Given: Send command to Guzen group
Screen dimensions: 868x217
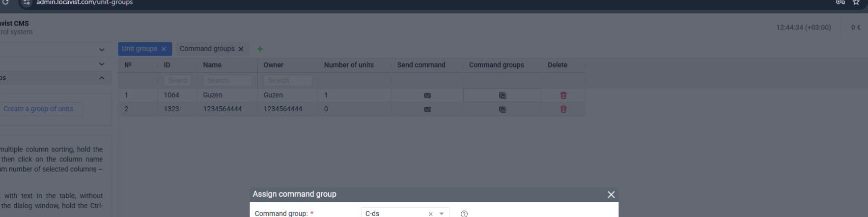Looking at the screenshot, I should coord(427,95).
